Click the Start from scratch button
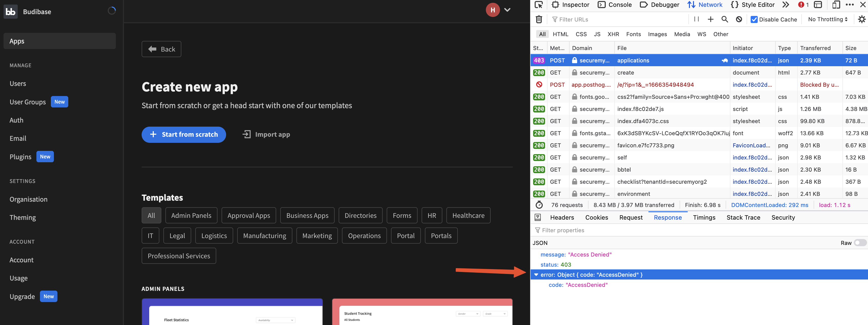Viewport: 868px width, 325px height. (x=184, y=134)
